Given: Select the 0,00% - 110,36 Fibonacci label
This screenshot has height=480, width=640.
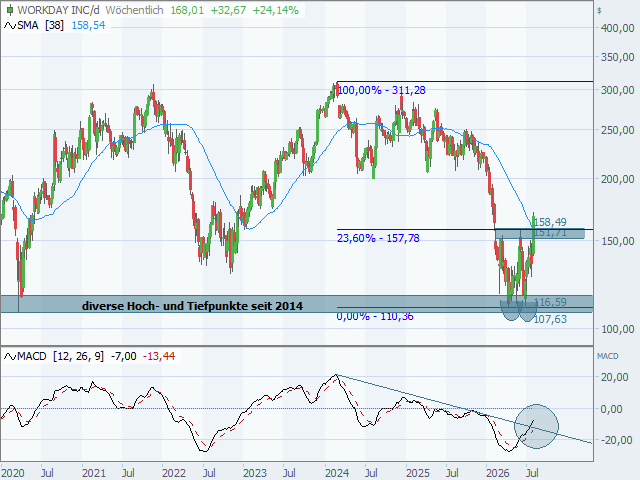Looking at the screenshot, I should tap(375, 316).
